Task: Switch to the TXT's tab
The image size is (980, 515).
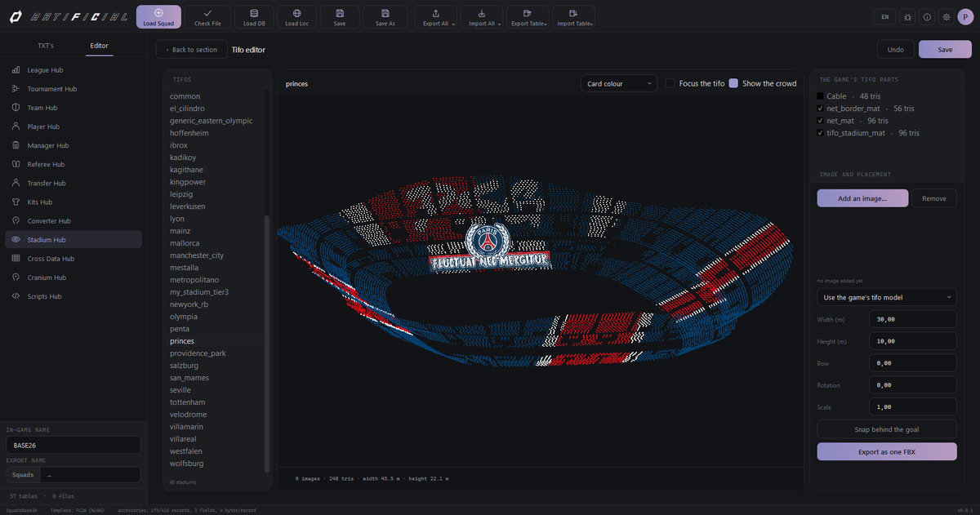Action: coord(46,46)
